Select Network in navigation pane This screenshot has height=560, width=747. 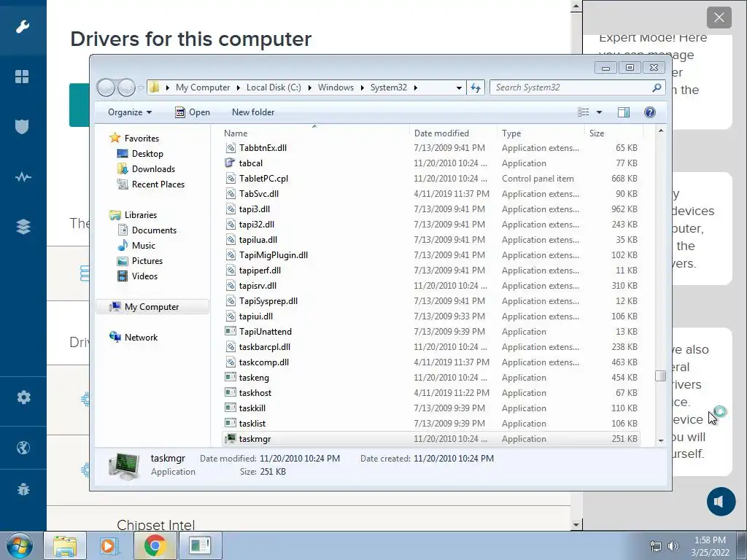[x=141, y=337]
